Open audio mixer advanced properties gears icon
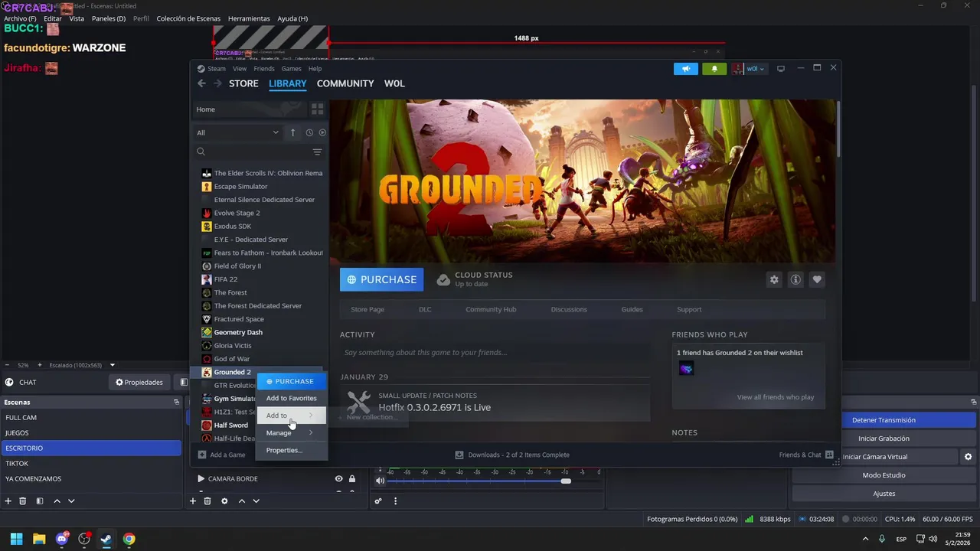 378,501
